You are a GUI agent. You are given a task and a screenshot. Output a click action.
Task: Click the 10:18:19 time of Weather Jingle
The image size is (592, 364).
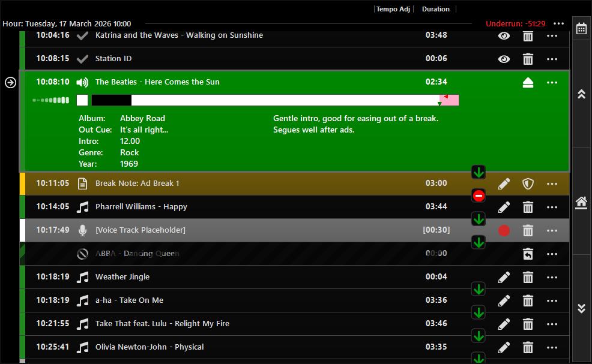[53, 276]
